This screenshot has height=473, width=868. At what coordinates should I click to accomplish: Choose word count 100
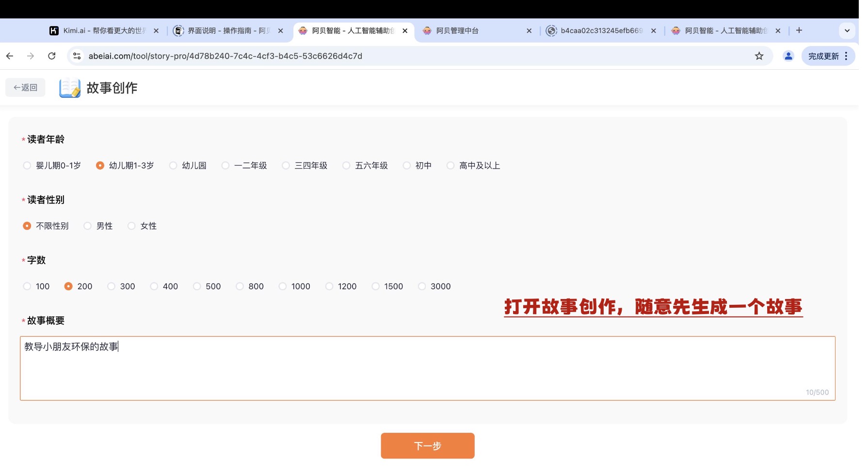click(x=36, y=286)
